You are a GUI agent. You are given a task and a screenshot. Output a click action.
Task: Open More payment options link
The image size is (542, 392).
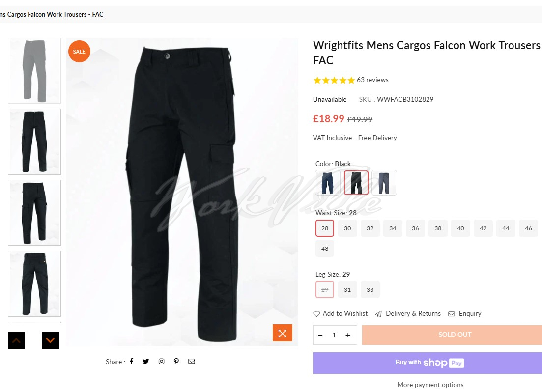[430, 385]
